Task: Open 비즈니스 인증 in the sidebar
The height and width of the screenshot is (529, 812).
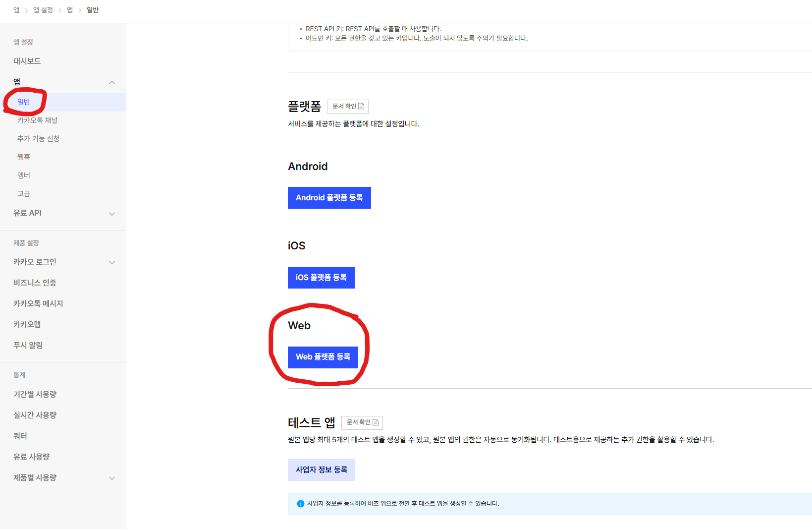Action: (35, 283)
